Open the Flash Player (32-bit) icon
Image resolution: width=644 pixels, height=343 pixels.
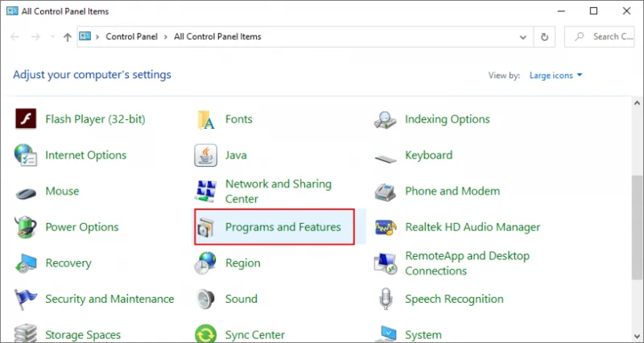pyautogui.click(x=26, y=119)
